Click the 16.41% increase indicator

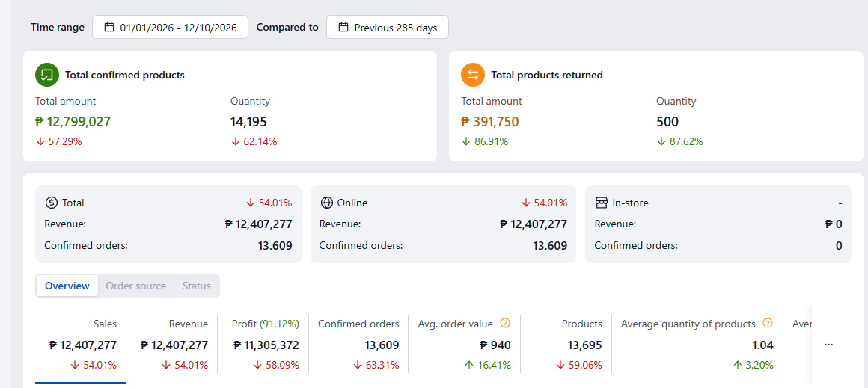click(487, 366)
